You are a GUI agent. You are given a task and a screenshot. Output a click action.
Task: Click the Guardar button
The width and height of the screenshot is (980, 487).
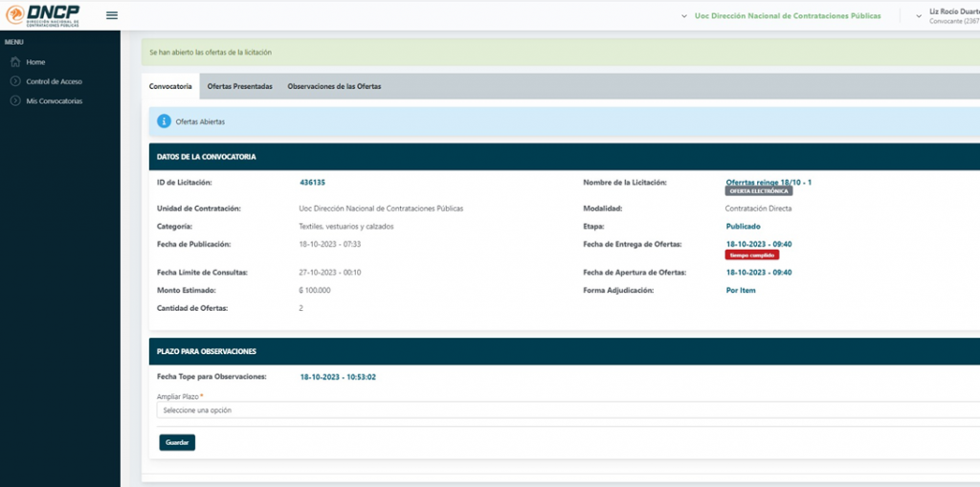(x=177, y=442)
